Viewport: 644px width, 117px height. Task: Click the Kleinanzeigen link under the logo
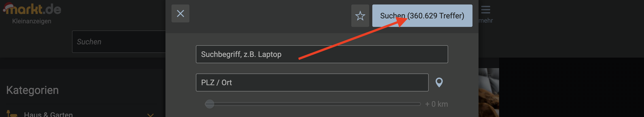32,21
